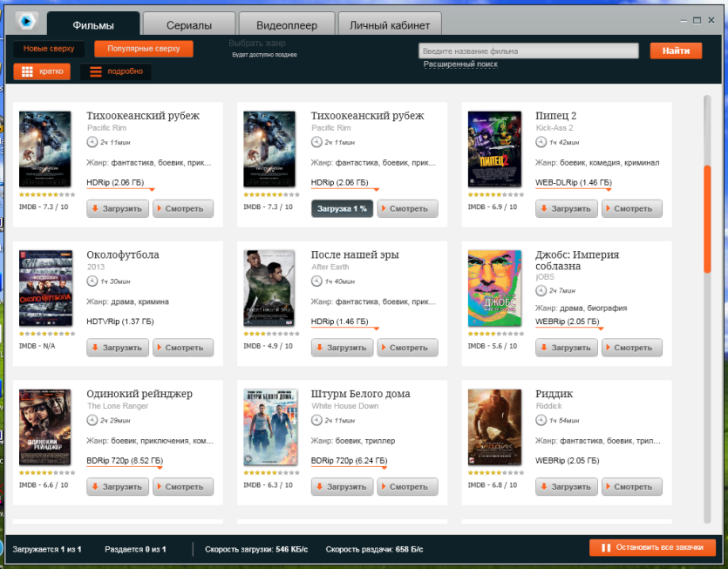Open the Выбрать жанр selector
728x569 pixels.
pyautogui.click(x=256, y=44)
